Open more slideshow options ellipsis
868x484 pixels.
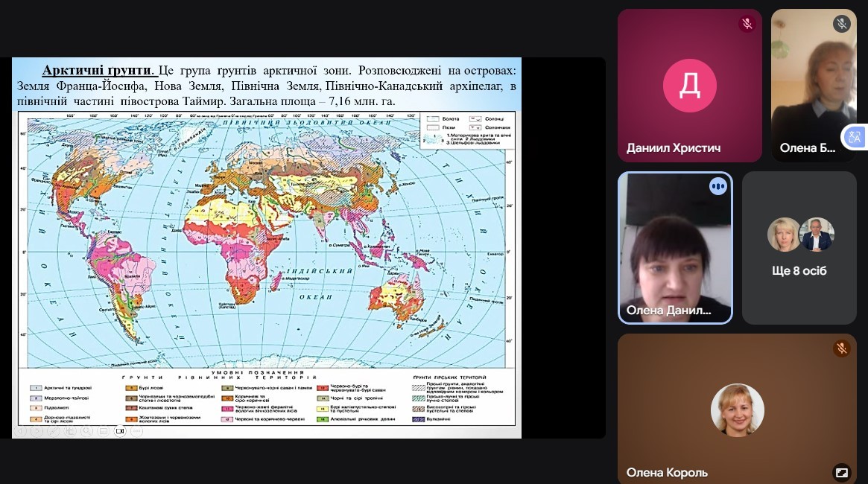[x=136, y=430]
